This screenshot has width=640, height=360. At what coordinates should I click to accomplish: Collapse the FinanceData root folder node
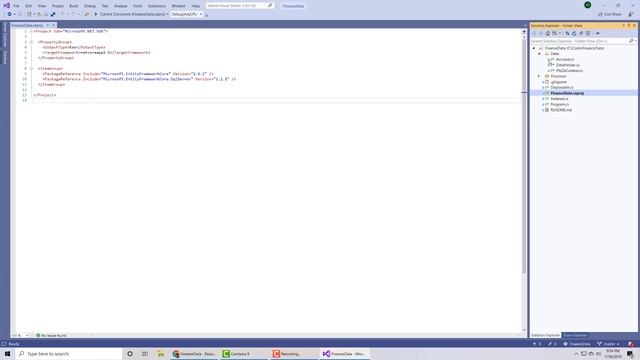534,48
